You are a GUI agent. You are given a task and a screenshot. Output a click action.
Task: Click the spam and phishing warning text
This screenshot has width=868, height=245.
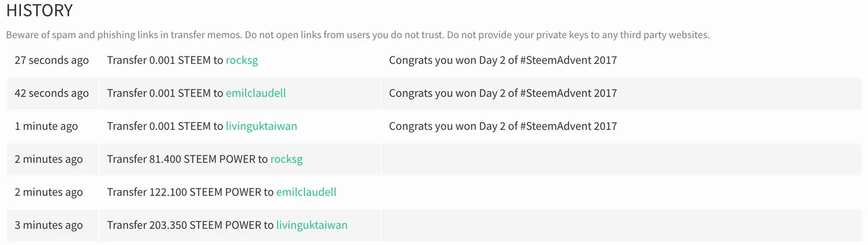coord(357,35)
